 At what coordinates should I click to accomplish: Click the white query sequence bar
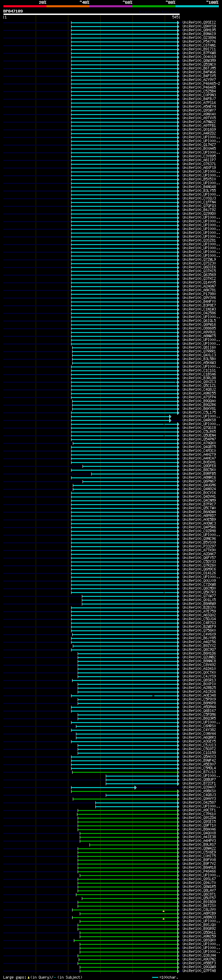(x=92, y=14)
